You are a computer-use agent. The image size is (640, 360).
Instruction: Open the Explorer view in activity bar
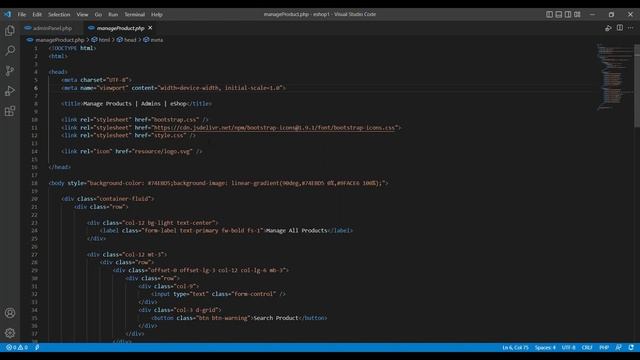10,31
